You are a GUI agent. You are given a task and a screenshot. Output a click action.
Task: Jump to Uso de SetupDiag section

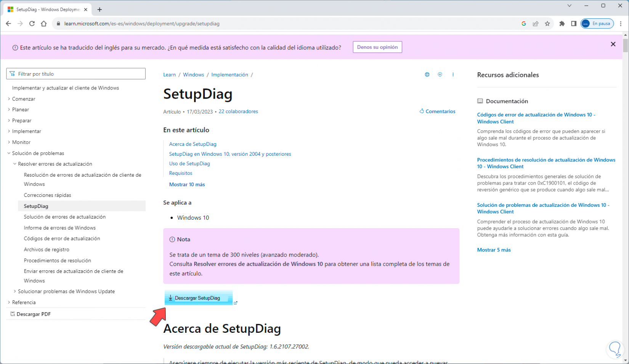click(189, 164)
